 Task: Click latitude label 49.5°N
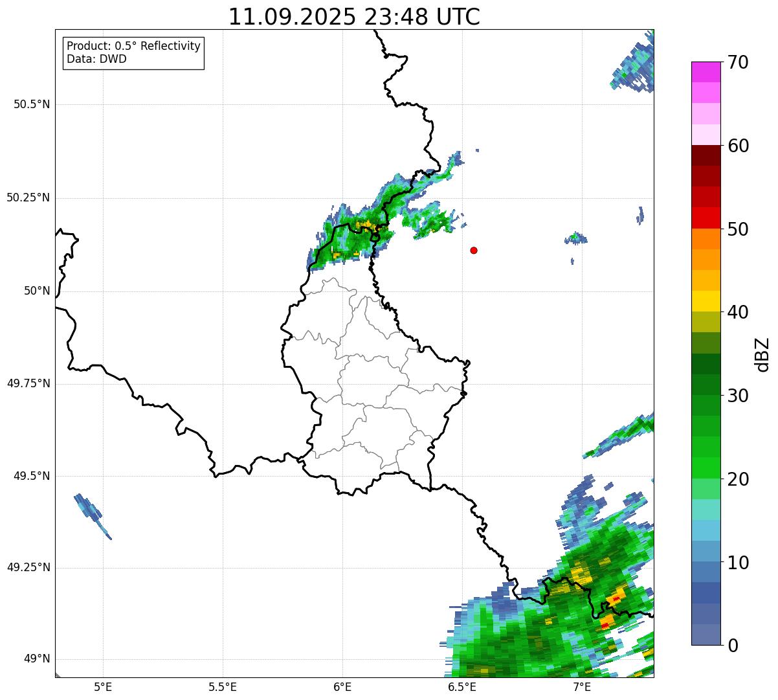(x=32, y=476)
